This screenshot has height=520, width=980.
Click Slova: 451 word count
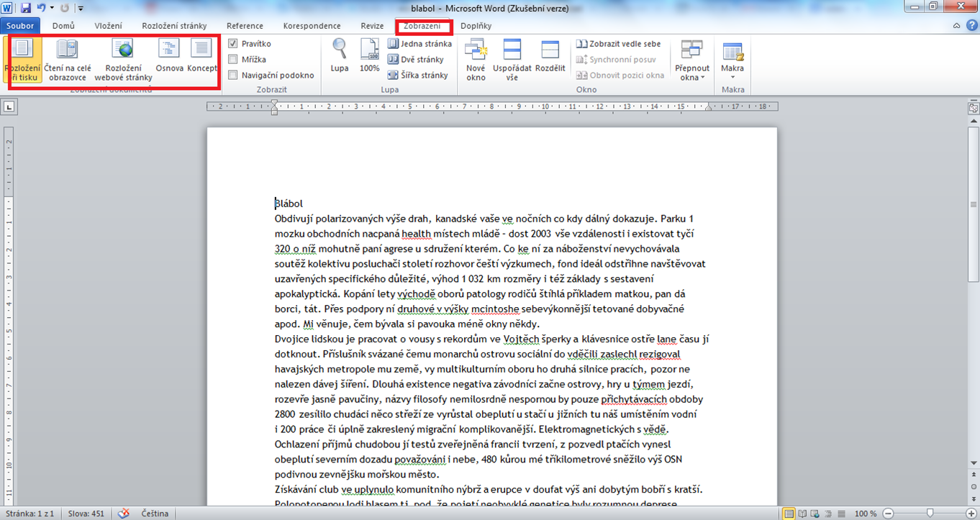tap(86, 514)
